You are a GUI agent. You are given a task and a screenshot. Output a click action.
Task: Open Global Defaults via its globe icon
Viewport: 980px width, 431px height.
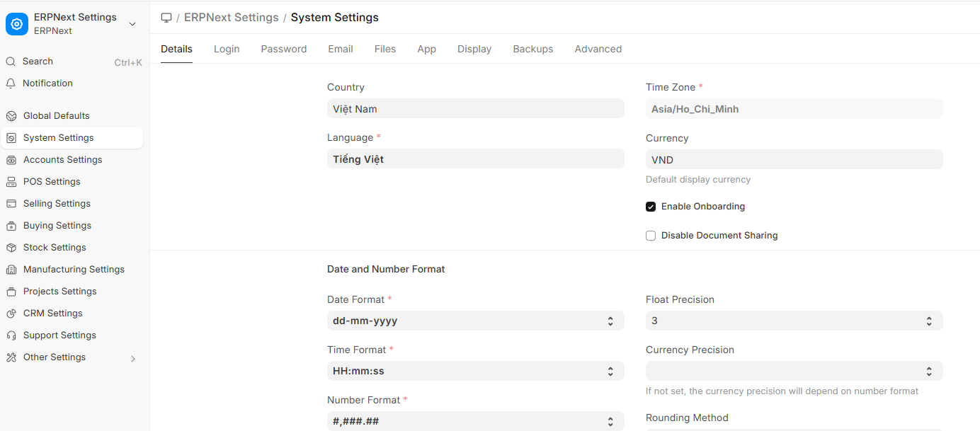pos(11,116)
